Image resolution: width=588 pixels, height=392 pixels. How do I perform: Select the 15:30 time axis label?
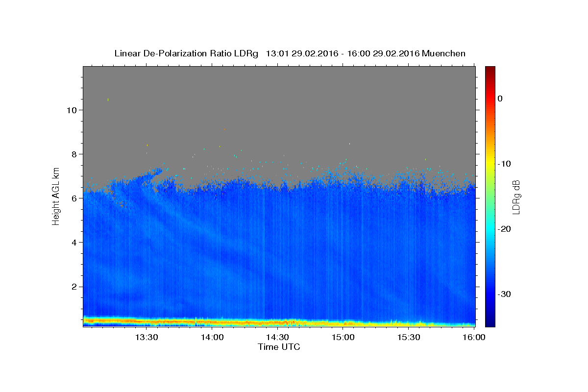(x=409, y=337)
